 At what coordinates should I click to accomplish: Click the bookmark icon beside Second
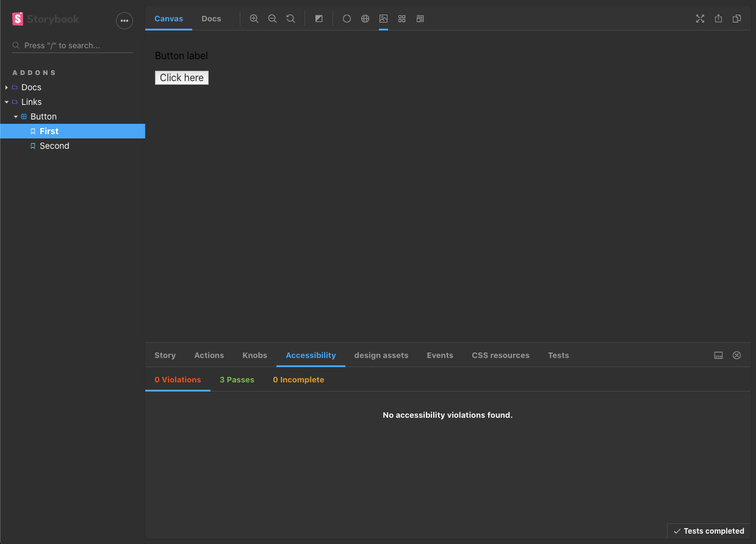coord(33,146)
